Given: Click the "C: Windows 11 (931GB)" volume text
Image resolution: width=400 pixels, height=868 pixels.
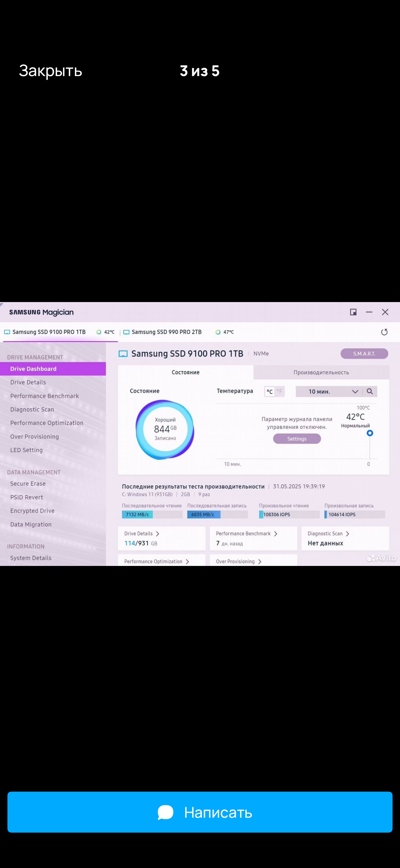Looking at the screenshot, I should pos(147,494).
